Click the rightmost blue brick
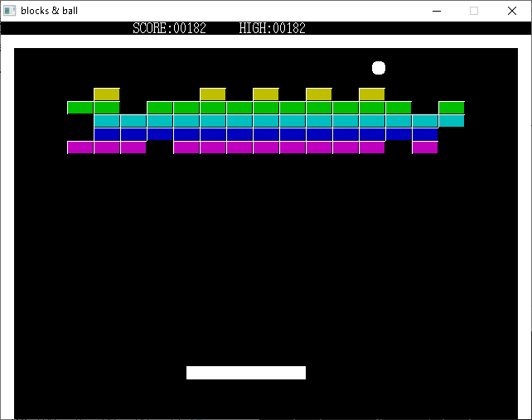The image size is (532, 420). pos(425,134)
